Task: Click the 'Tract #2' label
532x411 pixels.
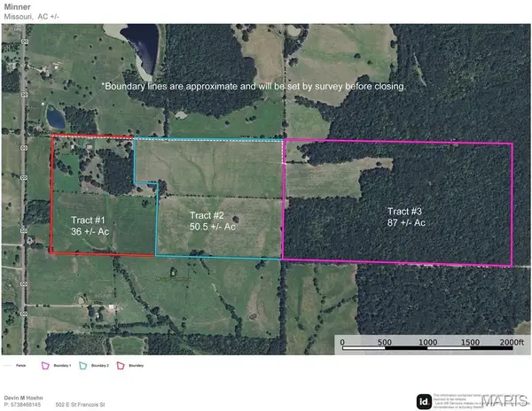Action: (x=207, y=215)
